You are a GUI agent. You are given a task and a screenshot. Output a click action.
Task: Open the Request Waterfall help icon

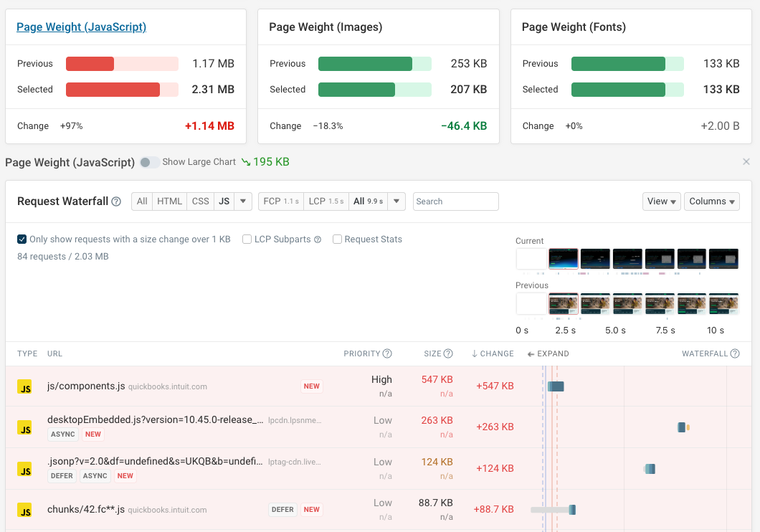point(116,201)
